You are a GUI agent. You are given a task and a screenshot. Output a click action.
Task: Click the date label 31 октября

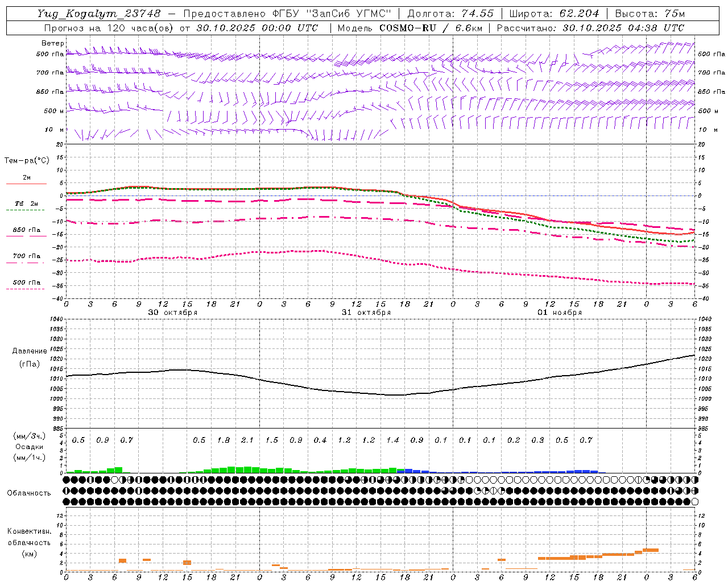[366, 313]
